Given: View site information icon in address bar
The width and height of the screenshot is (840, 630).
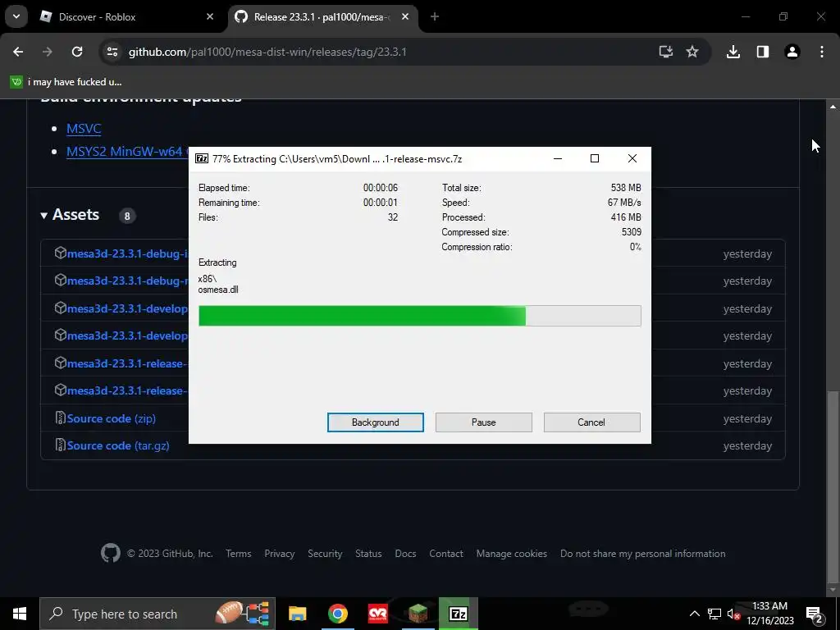Looking at the screenshot, I should tap(112, 52).
